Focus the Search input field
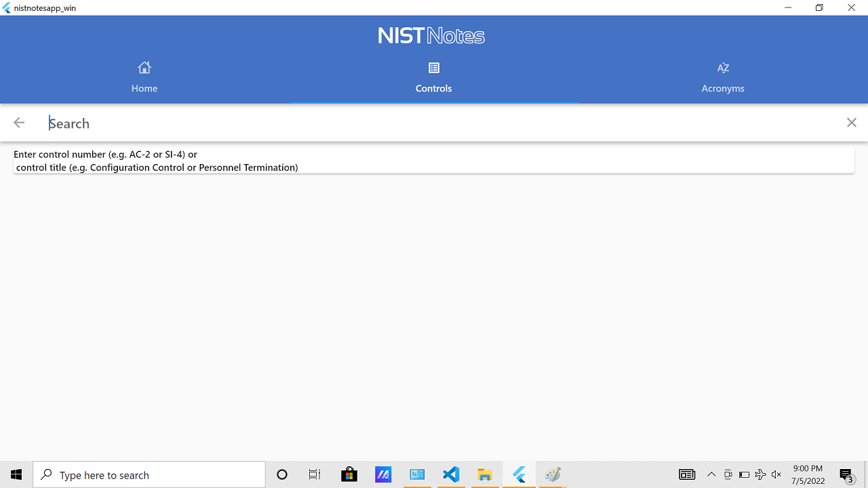Viewport: 868px width, 488px height. pos(434,123)
